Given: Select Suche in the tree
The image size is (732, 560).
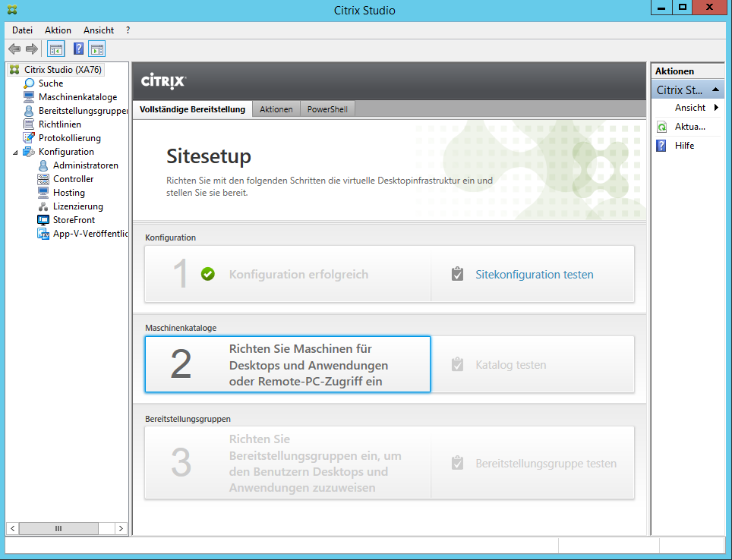Looking at the screenshot, I should coord(51,83).
